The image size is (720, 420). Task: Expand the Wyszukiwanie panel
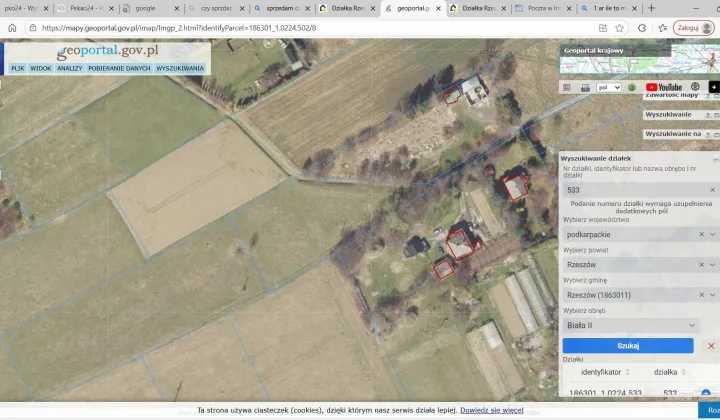coord(717,115)
